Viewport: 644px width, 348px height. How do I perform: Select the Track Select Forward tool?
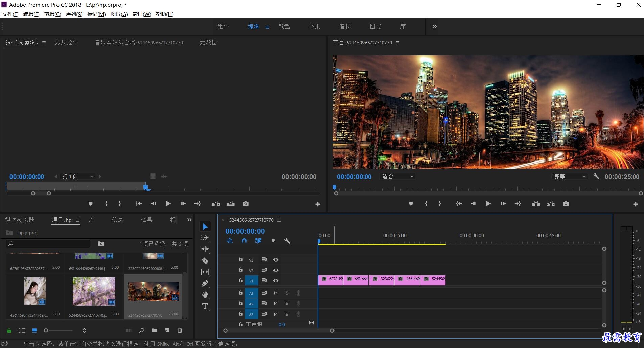pos(205,238)
